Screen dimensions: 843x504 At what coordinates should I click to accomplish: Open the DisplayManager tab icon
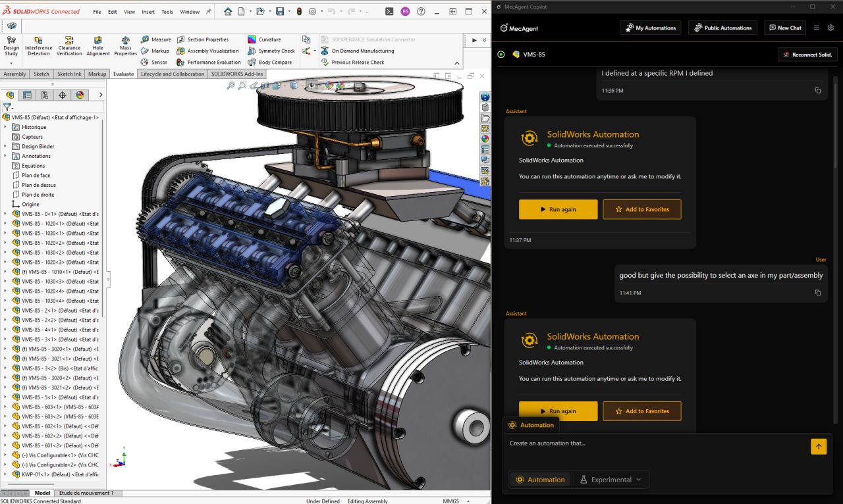[x=80, y=95]
